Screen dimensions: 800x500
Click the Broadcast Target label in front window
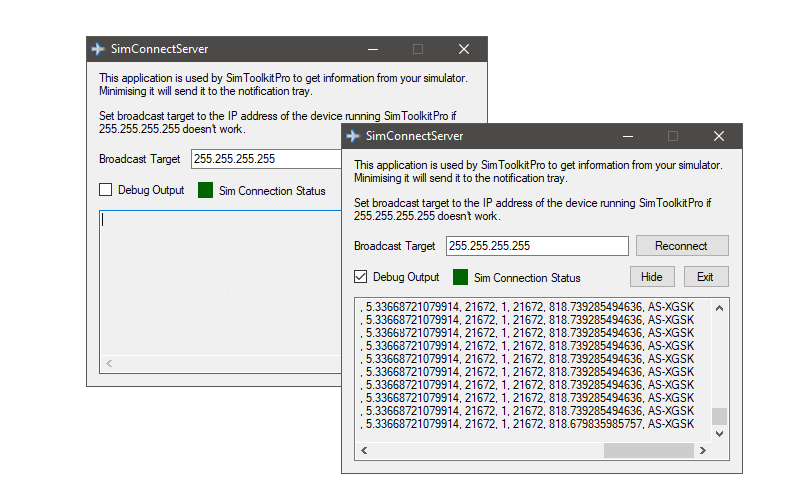pyautogui.click(x=395, y=246)
